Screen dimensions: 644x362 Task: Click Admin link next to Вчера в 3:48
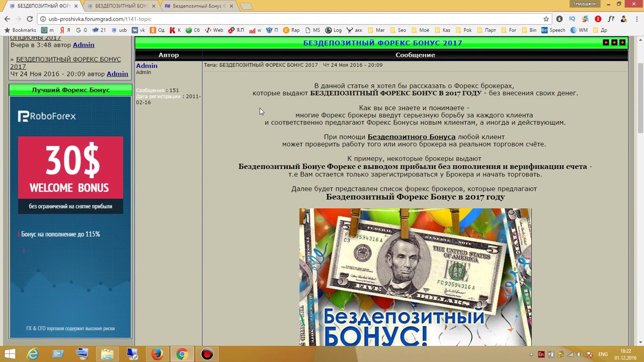coord(84,45)
